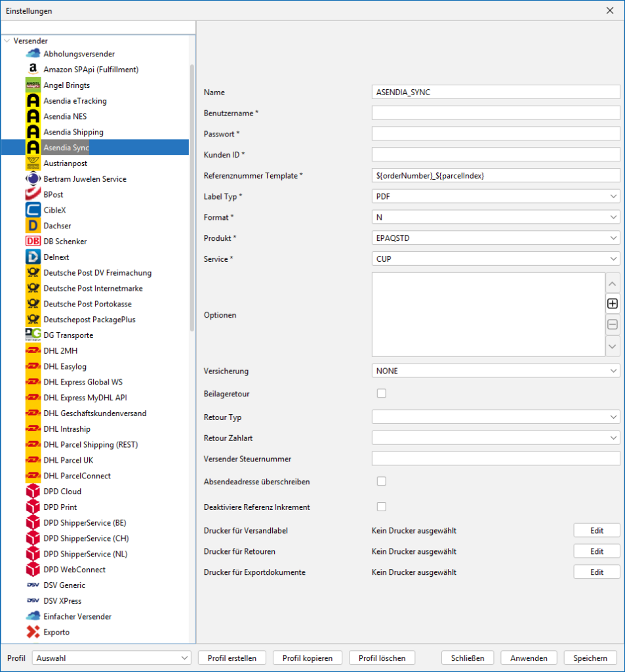Select the DPD Cloud cube icon
625x672 pixels.
tap(33, 492)
